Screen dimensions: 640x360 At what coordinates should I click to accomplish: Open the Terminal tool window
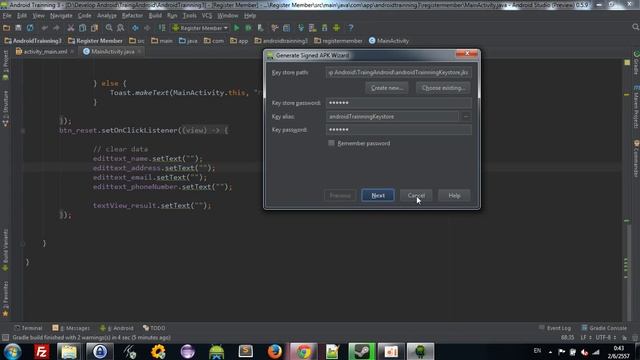[28, 328]
